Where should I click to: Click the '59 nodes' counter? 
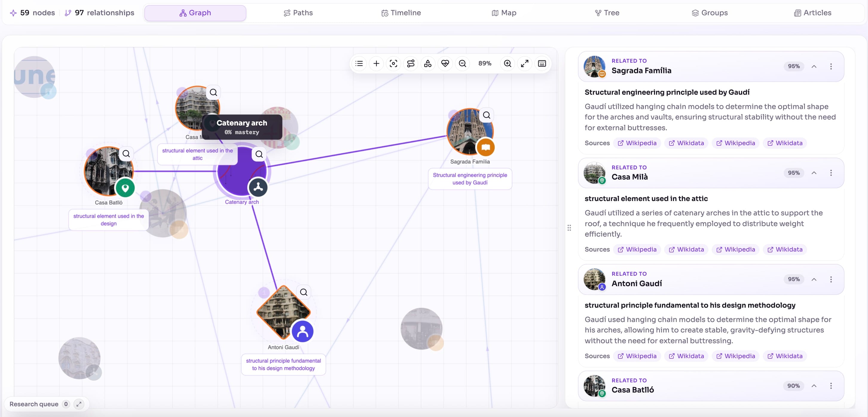[32, 13]
